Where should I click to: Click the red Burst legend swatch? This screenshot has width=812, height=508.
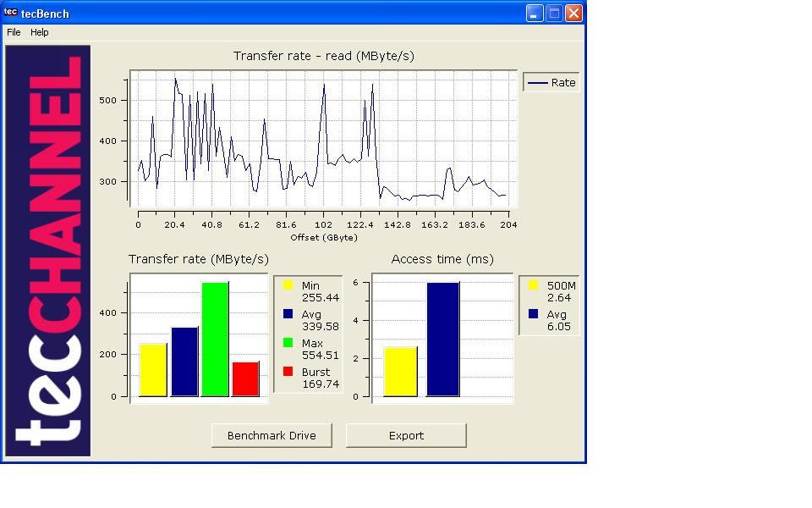click(x=288, y=371)
